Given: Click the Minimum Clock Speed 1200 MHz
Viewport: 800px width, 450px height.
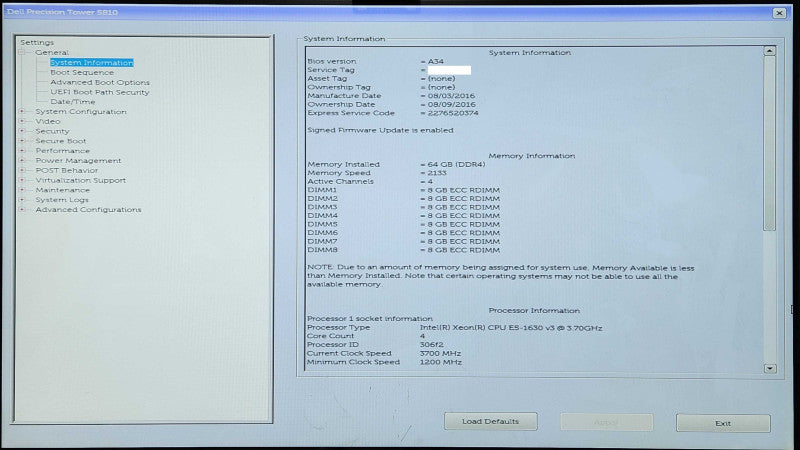Looking at the screenshot, I should 441,362.
